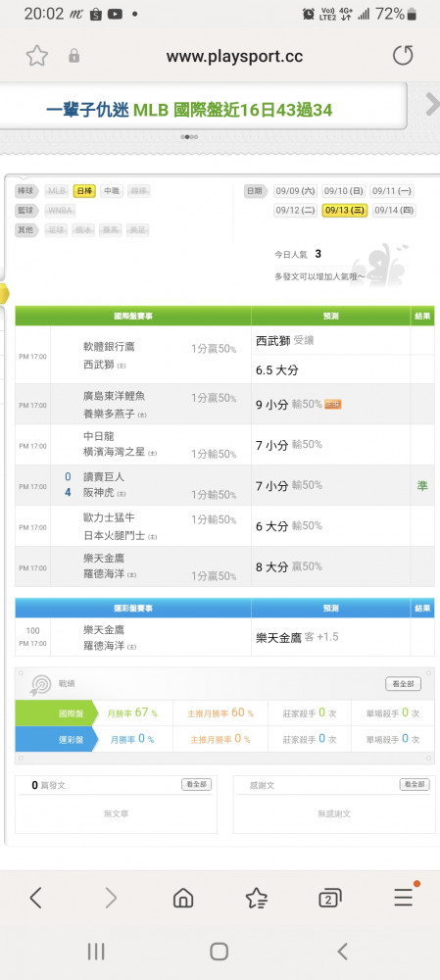This screenshot has height=980, width=440.
Task: Click the orange 主推 badge beside 9 小分
Action: coord(333,405)
